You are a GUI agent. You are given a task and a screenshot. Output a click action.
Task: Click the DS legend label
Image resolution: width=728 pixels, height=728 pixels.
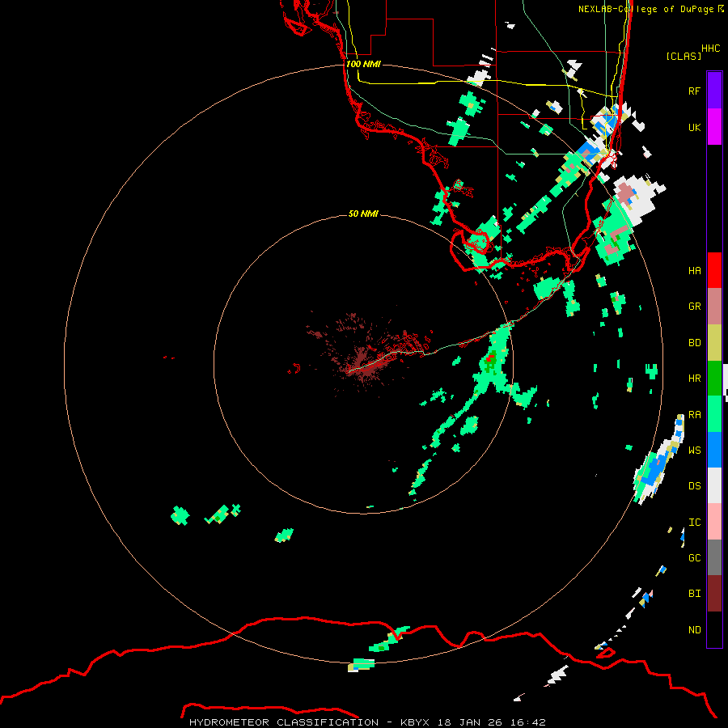pyautogui.click(x=694, y=485)
